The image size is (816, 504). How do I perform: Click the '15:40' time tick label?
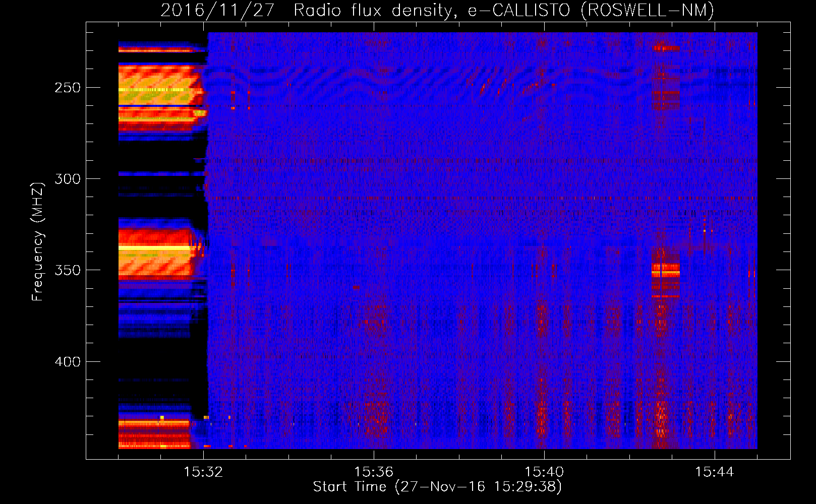tap(544, 472)
